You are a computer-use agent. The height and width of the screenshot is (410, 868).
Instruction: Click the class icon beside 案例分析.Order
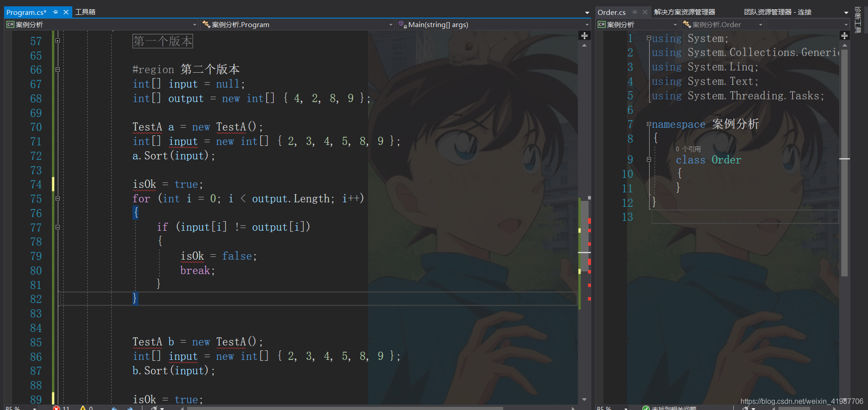pos(687,24)
